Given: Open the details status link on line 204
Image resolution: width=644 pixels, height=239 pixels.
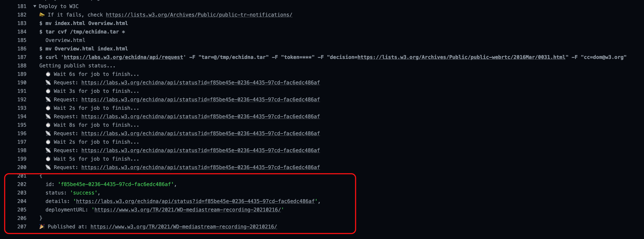Looking at the screenshot, I should pyautogui.click(x=195, y=201).
